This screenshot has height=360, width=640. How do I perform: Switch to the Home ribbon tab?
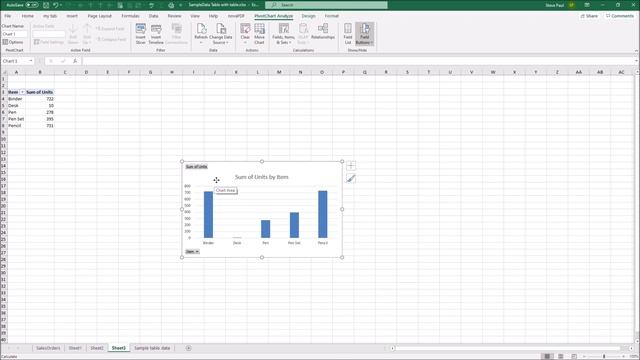tap(27, 16)
